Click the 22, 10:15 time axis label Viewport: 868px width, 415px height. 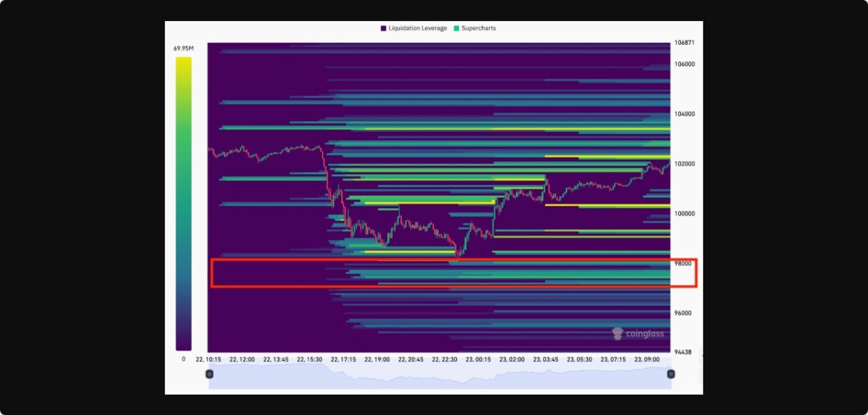(x=209, y=359)
